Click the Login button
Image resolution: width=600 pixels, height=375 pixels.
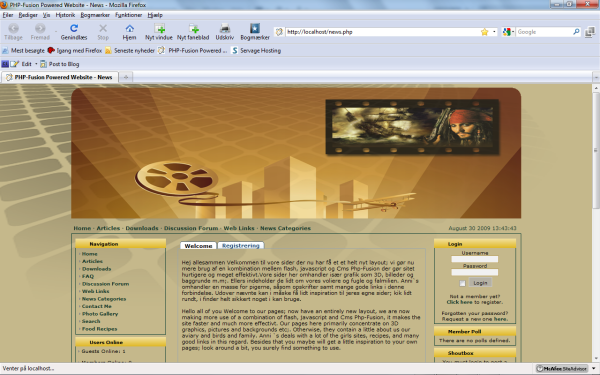coord(480,283)
